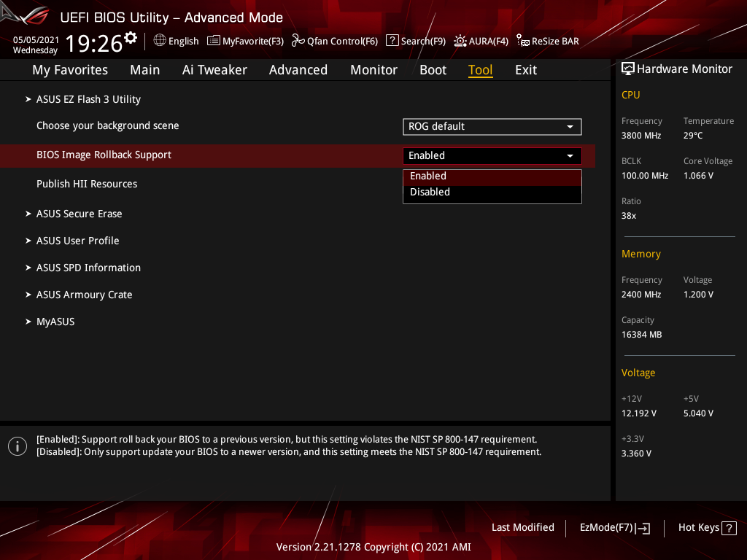Open the Exit tab
The height and width of the screenshot is (560, 747).
(x=526, y=70)
